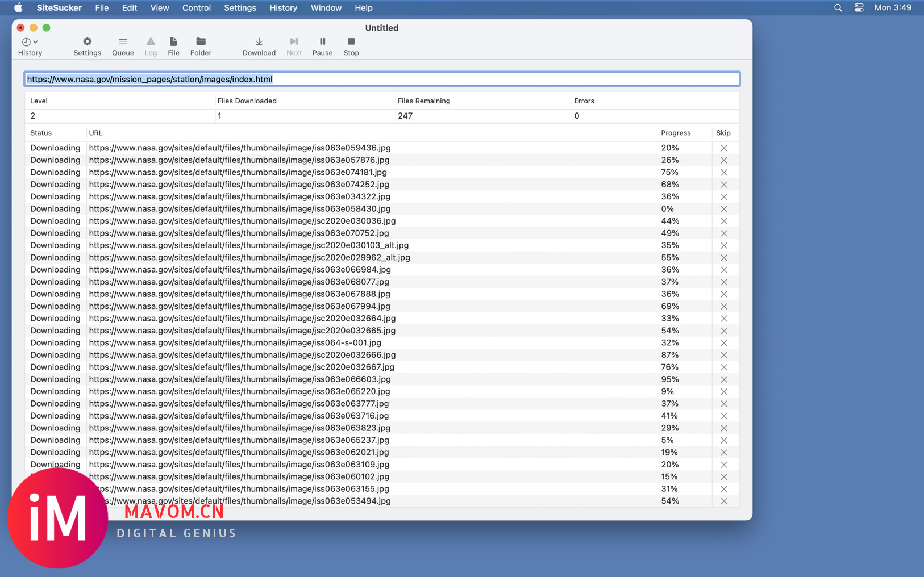Open Spotlight search in menu bar
Screen dimensions: 924x577
(x=838, y=8)
